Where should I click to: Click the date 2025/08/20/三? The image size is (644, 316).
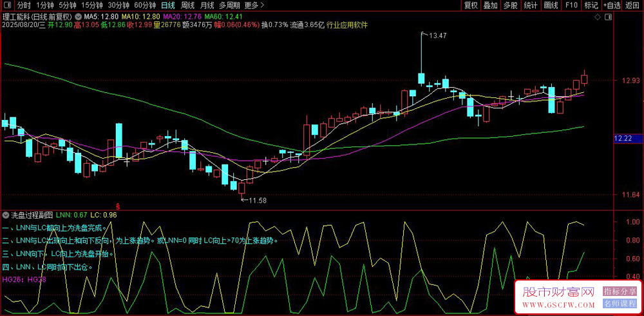click(x=24, y=25)
